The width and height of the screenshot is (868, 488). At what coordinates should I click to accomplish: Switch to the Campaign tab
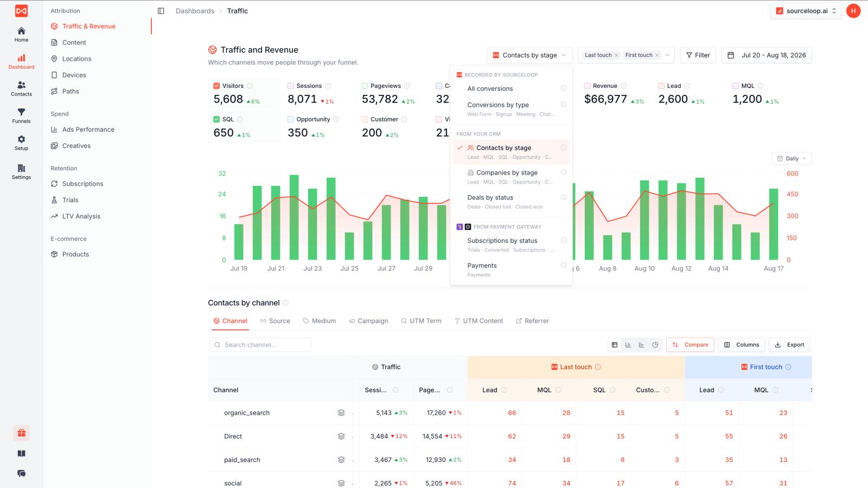pyautogui.click(x=368, y=321)
